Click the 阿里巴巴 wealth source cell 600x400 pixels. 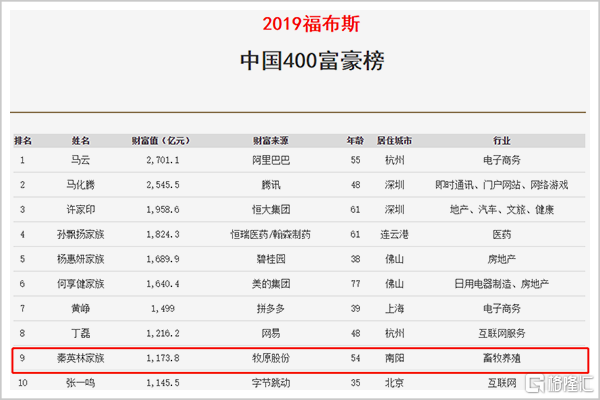click(x=271, y=160)
